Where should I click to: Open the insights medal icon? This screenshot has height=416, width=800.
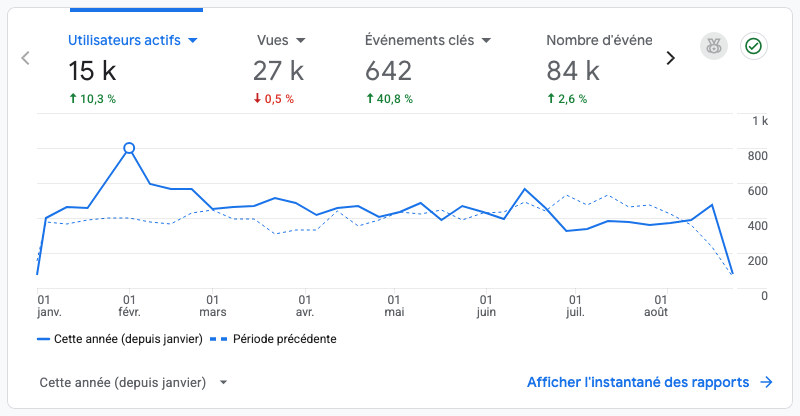tap(714, 46)
